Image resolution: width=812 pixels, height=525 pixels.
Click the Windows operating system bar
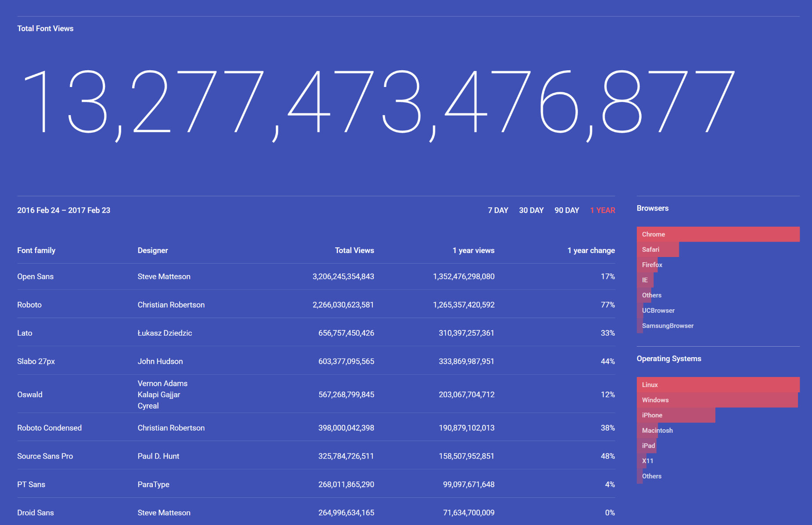coord(717,400)
